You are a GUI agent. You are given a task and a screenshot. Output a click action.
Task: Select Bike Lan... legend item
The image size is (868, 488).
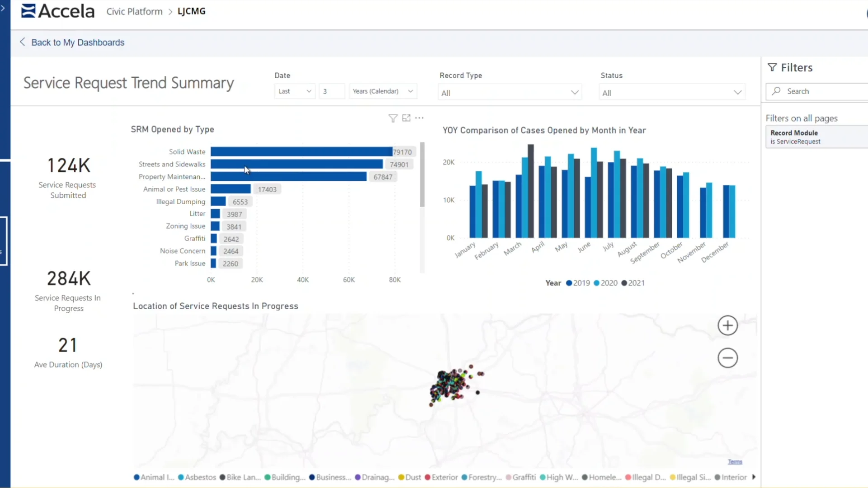pos(240,477)
